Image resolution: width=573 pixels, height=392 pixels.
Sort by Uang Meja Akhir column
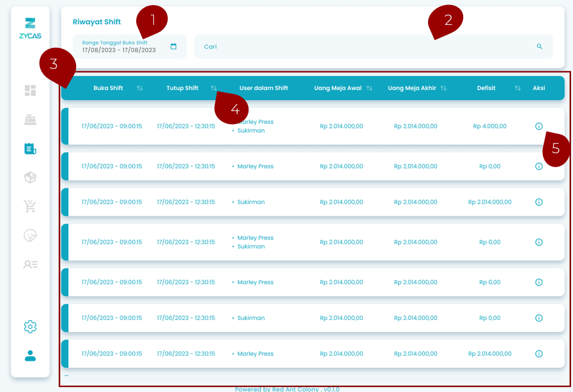(443, 88)
